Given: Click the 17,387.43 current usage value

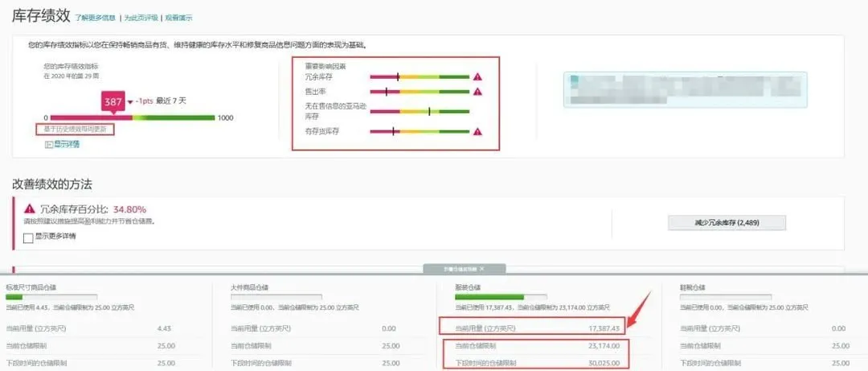Looking at the screenshot, I should 604,329.
